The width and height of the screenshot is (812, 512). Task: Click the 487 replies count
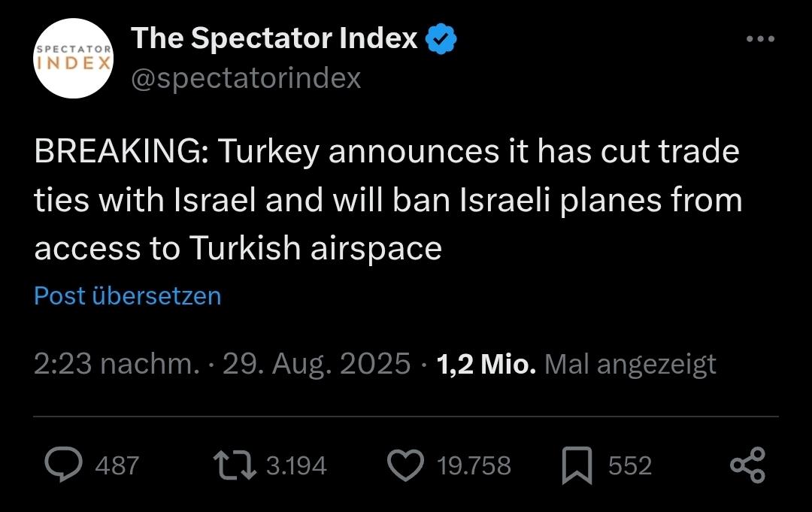[117, 466]
